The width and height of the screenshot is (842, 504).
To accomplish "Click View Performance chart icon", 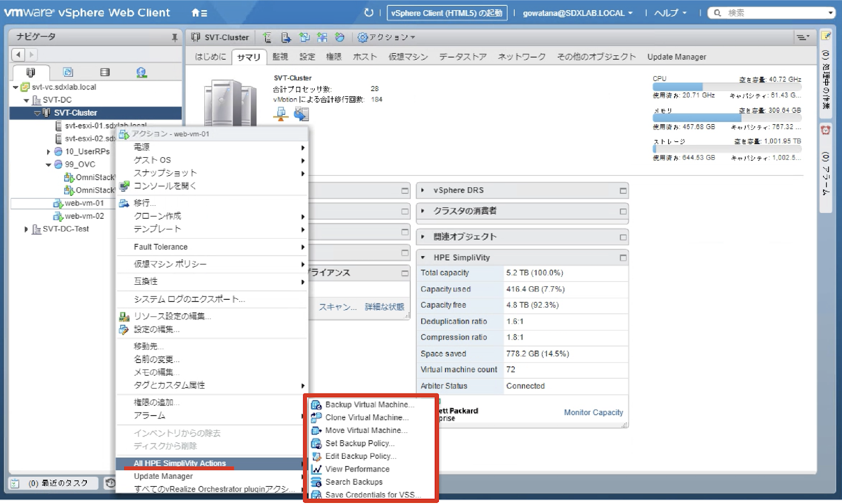I will 316,469.
